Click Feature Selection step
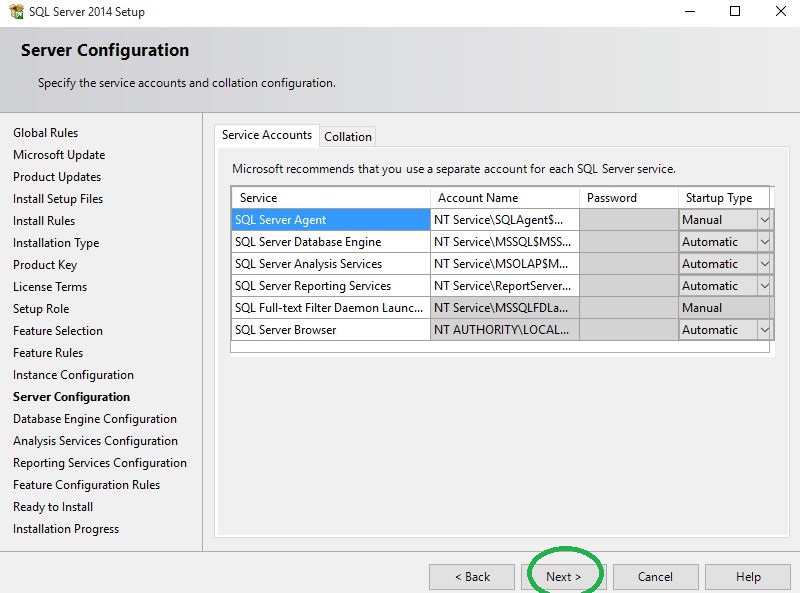The height and width of the screenshot is (593, 800). pos(58,331)
